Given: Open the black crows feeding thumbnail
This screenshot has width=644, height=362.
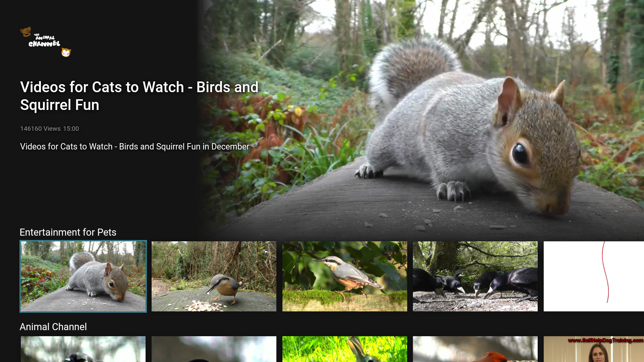Looking at the screenshot, I should 475,276.
